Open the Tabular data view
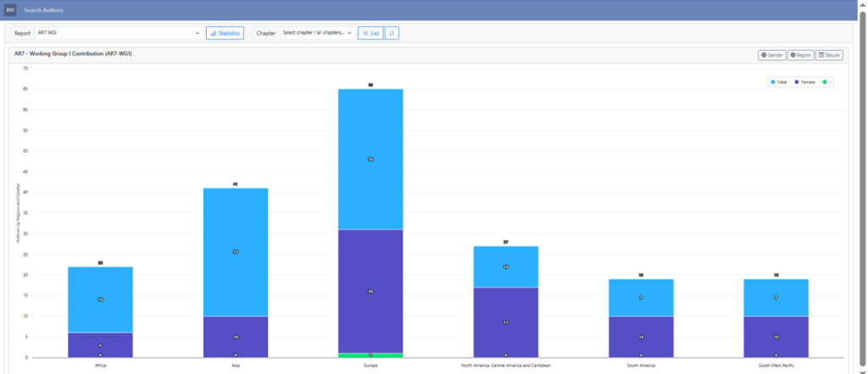This screenshot has height=374, width=868. (829, 55)
